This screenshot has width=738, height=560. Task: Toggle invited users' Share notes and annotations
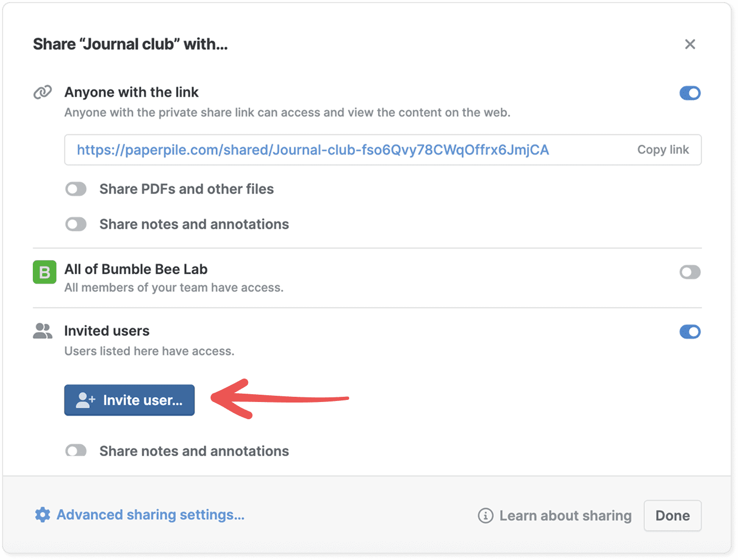76,451
